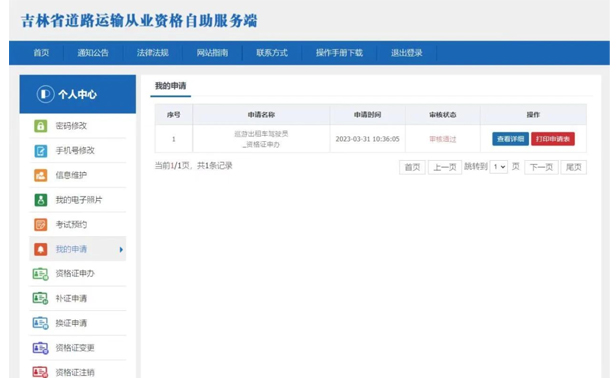This screenshot has height=378, width=616.
Task: Click the red 打印申请表 button
Action: pyautogui.click(x=553, y=139)
